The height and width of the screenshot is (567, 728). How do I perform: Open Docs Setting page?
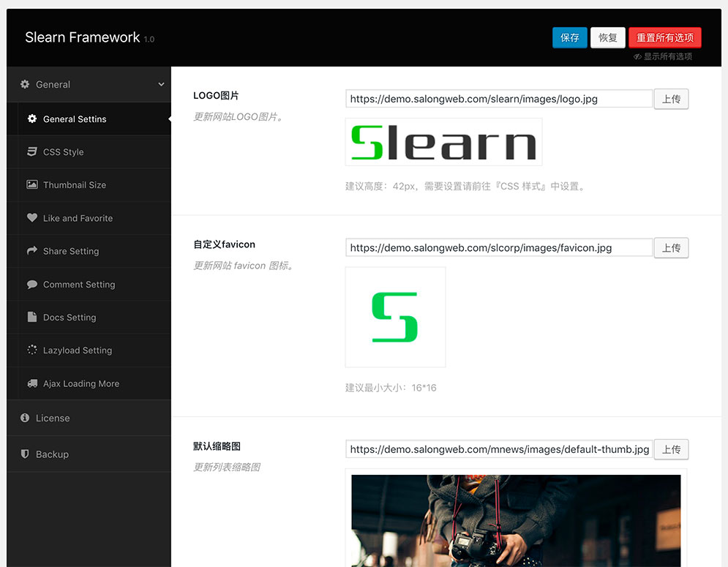[89, 318]
